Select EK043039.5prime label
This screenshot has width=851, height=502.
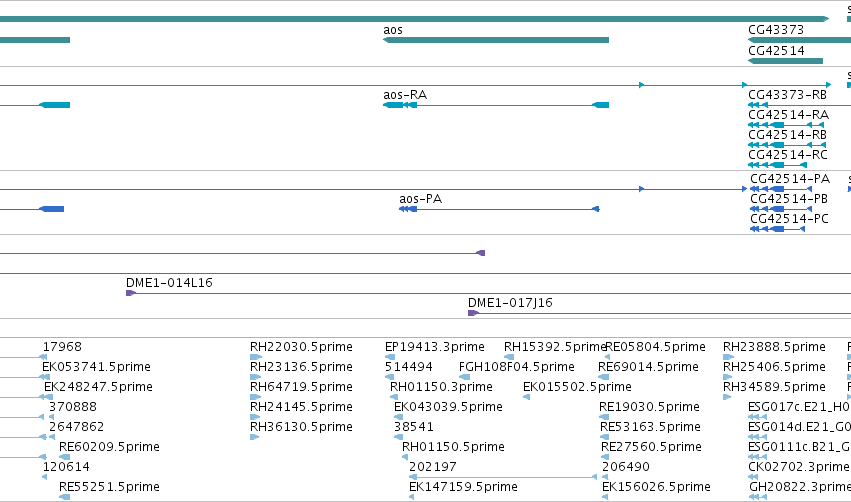(448, 407)
